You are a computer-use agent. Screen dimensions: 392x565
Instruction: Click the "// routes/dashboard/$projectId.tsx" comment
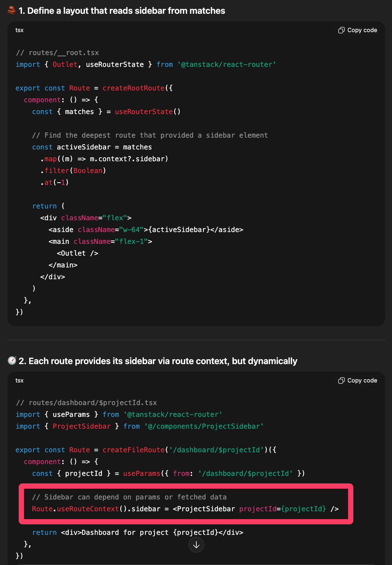click(87, 403)
